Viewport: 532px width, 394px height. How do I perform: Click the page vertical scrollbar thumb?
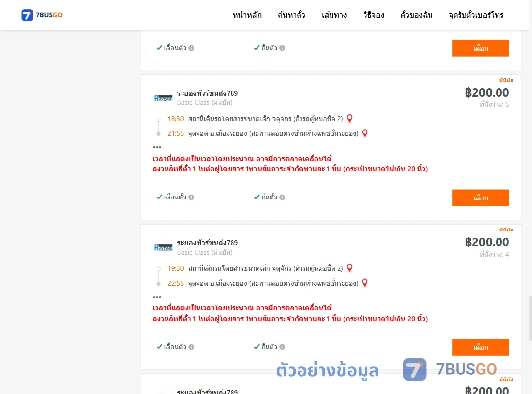pos(530,318)
